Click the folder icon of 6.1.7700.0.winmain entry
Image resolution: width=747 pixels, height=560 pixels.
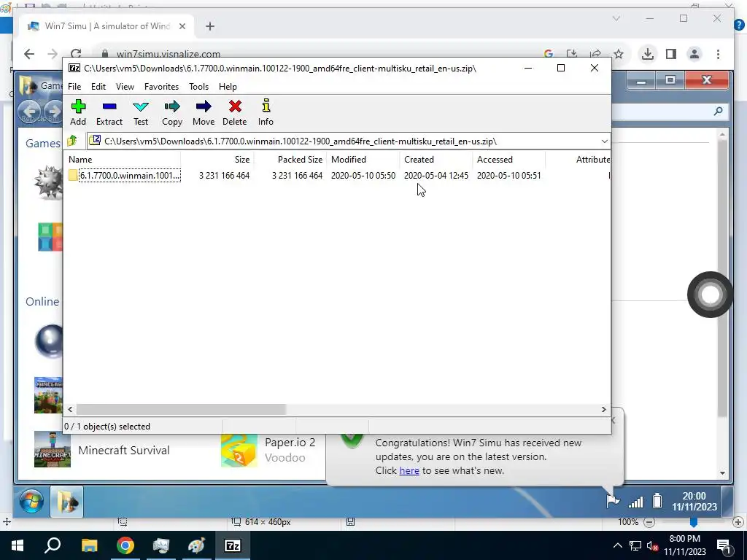pyautogui.click(x=73, y=175)
